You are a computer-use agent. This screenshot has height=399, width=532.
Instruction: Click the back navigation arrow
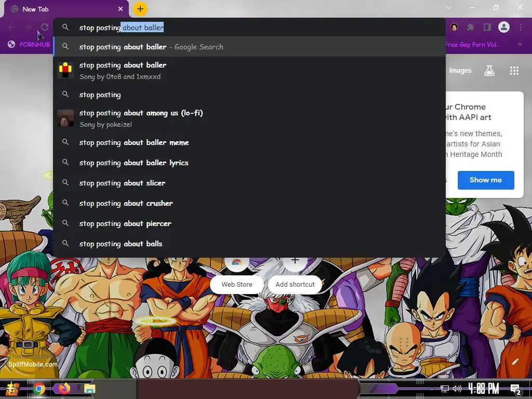pos(11,27)
